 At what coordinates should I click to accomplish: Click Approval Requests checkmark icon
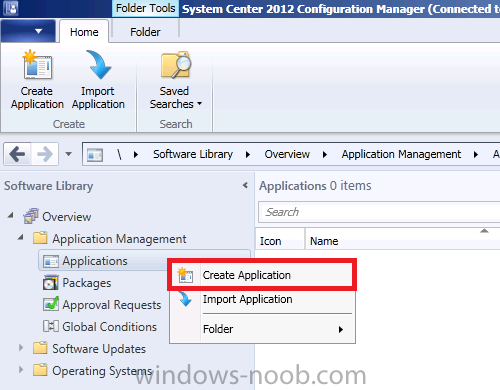[x=51, y=304]
